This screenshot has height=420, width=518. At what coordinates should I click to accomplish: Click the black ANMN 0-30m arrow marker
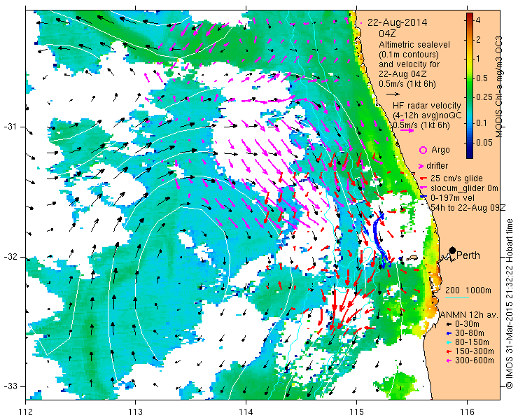point(449,325)
